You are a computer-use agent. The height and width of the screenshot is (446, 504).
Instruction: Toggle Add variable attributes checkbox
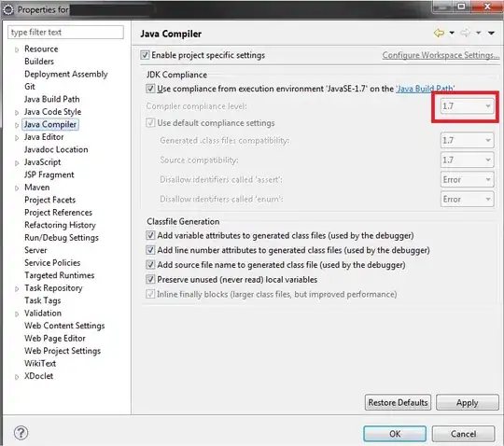[150, 235]
